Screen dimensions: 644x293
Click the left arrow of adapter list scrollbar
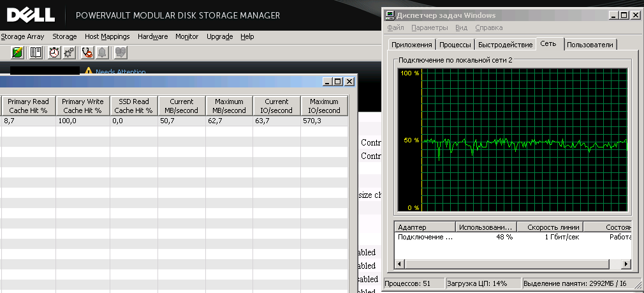pyautogui.click(x=400, y=264)
